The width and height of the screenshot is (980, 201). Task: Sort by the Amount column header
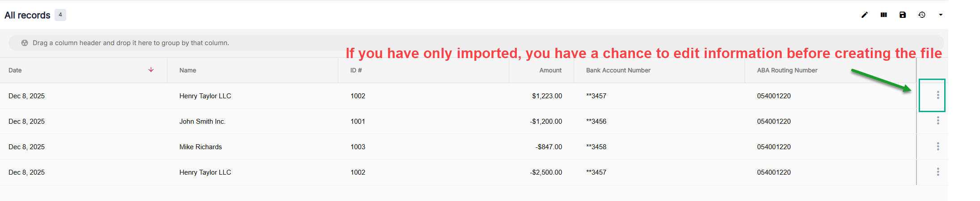point(550,70)
